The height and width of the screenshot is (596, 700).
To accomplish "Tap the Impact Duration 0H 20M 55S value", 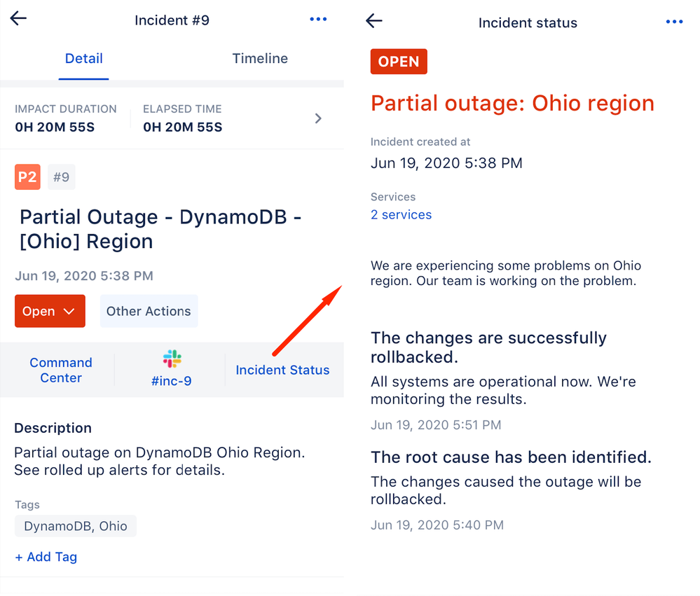I will [x=55, y=127].
